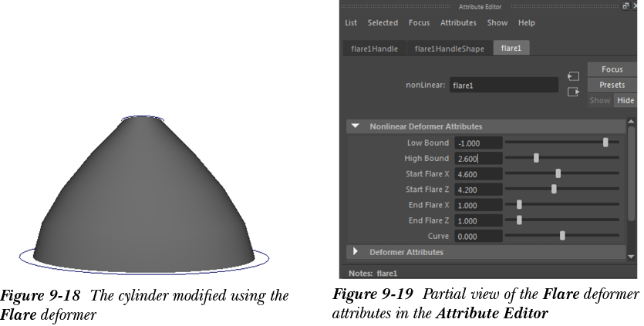Click the nonLinear name field
Screen dimensions: 644x326
tap(503, 86)
